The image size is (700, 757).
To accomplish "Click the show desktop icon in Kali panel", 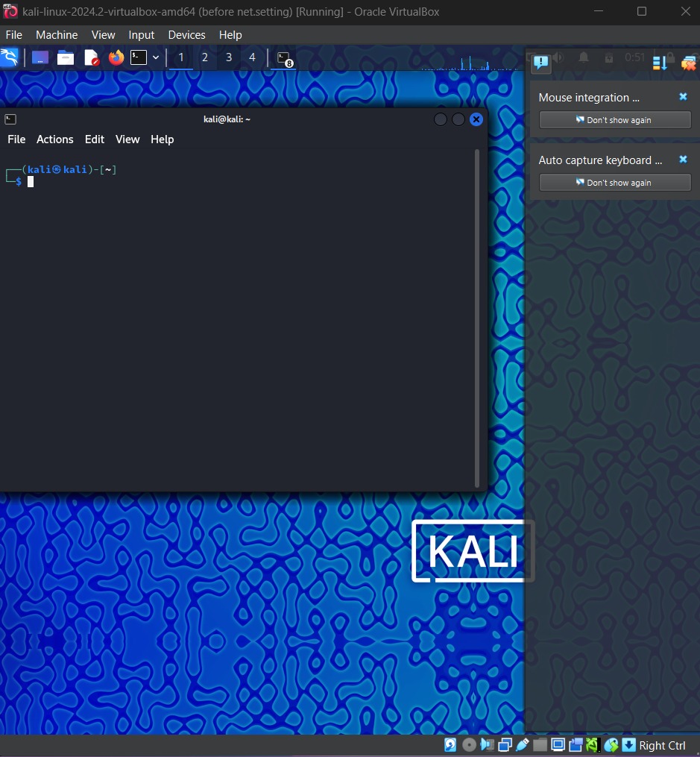I will pos(40,57).
